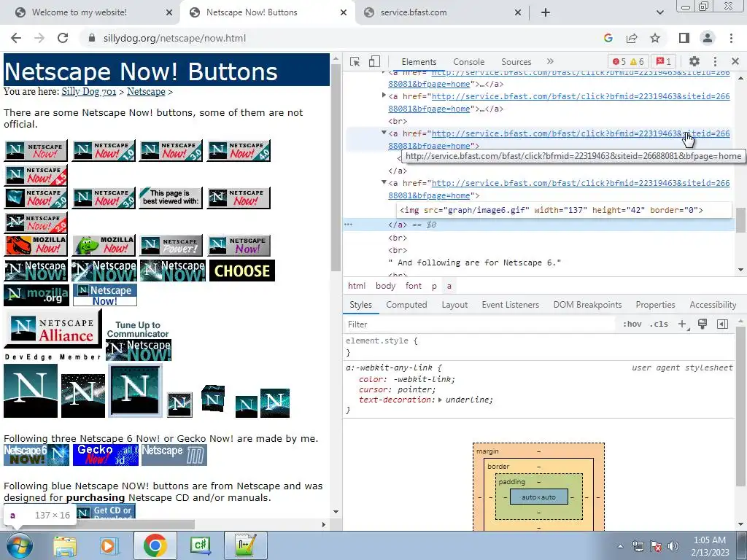
Task: Open the browser side panel
Action: click(x=684, y=38)
